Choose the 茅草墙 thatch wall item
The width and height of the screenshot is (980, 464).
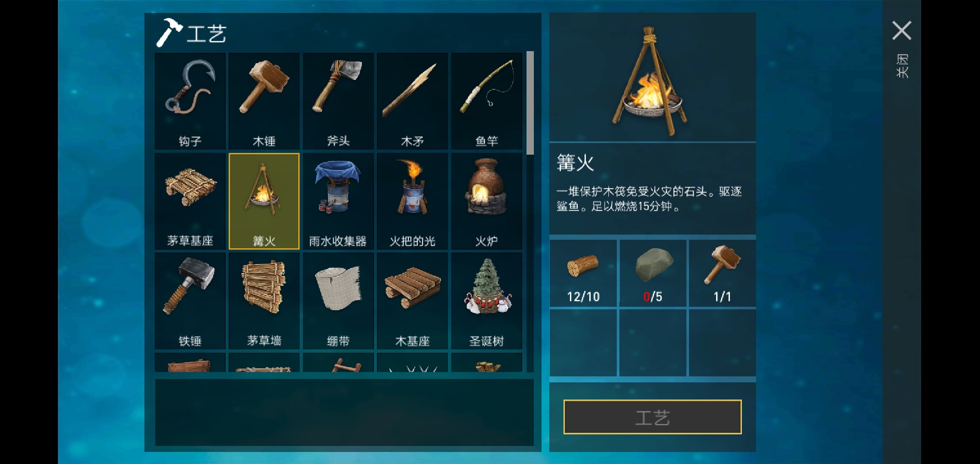click(x=264, y=301)
